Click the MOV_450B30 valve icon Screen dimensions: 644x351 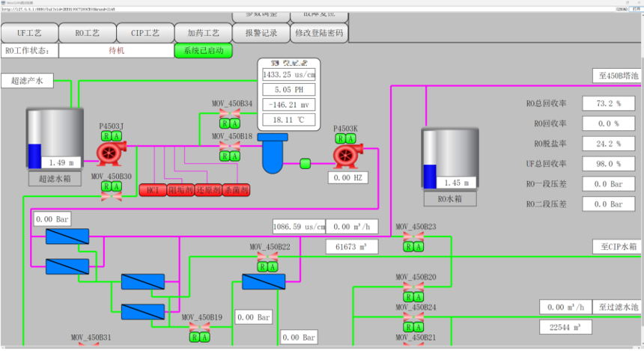pyautogui.click(x=112, y=196)
